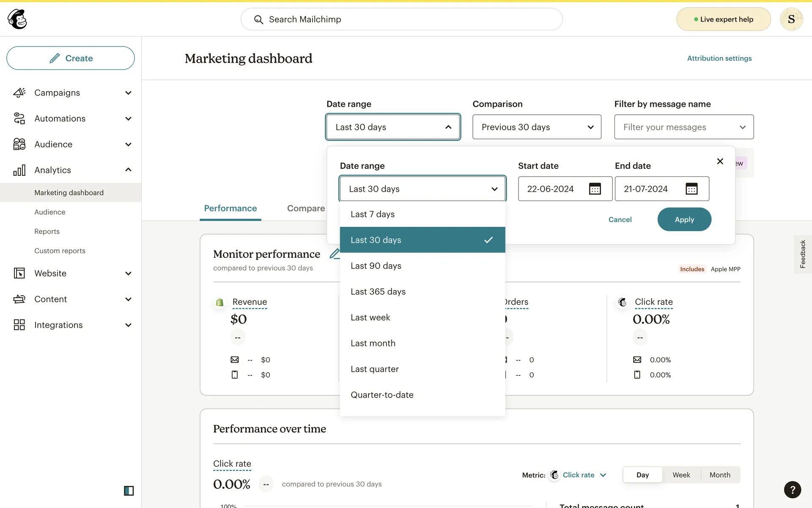Screen dimensions: 812x508
Task: Click the help question mark icon
Action: click(x=792, y=490)
